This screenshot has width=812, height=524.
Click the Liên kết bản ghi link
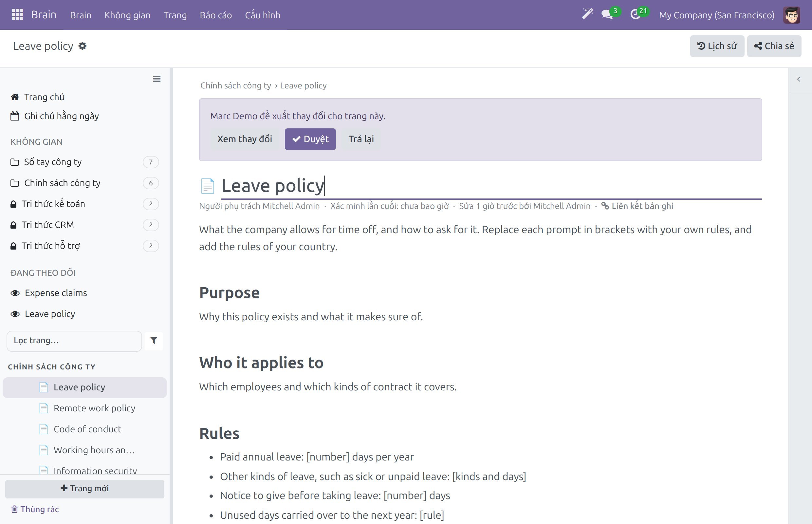(x=637, y=206)
